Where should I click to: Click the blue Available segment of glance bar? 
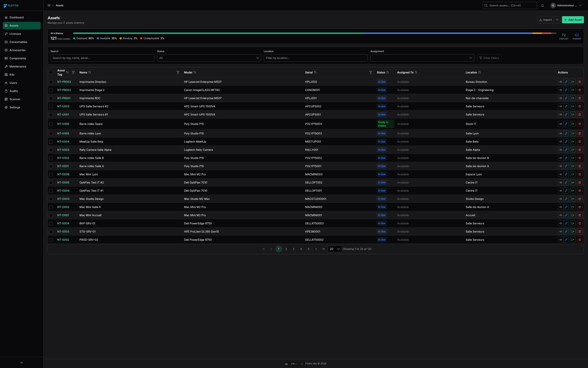tap(448, 33)
